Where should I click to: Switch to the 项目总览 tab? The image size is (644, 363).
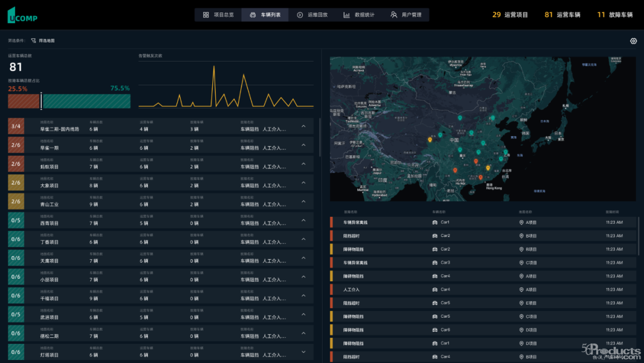[218, 15]
